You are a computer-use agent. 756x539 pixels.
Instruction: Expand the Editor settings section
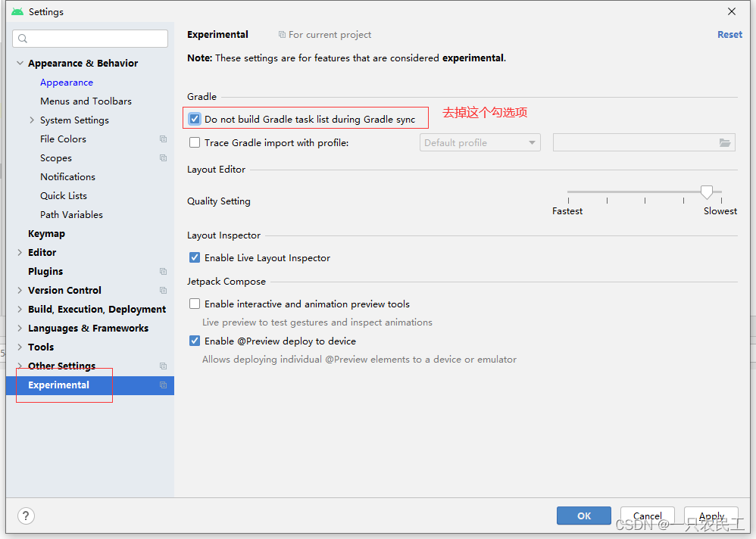click(20, 253)
